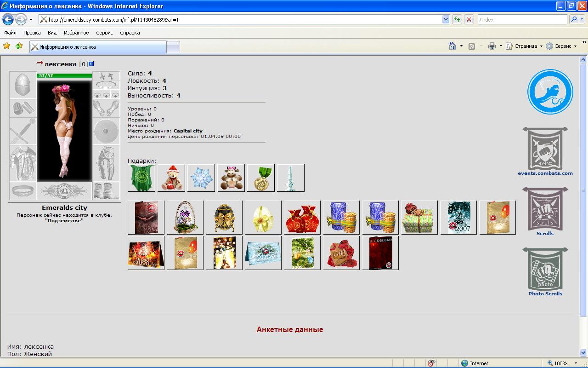Click the 2007 winter postcard

click(x=458, y=218)
